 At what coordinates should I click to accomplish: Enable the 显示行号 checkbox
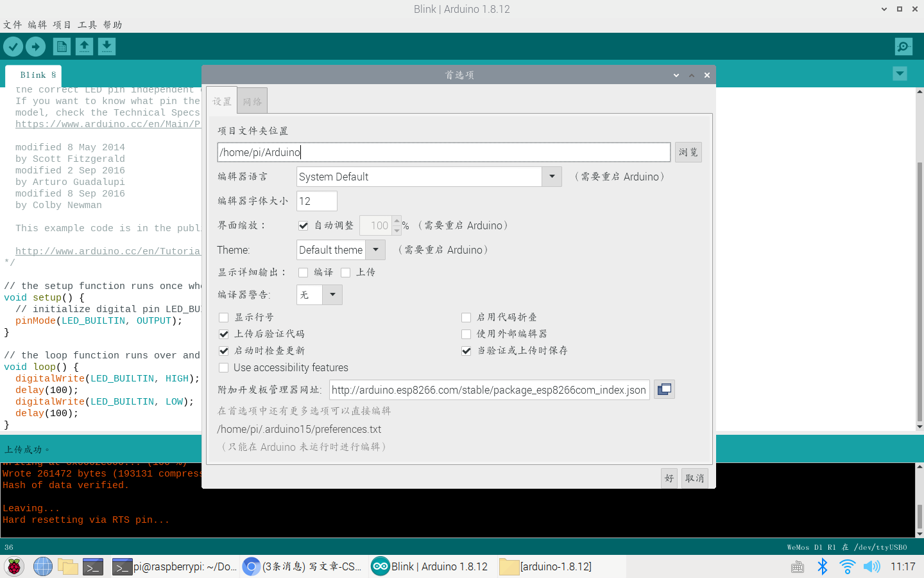224,317
